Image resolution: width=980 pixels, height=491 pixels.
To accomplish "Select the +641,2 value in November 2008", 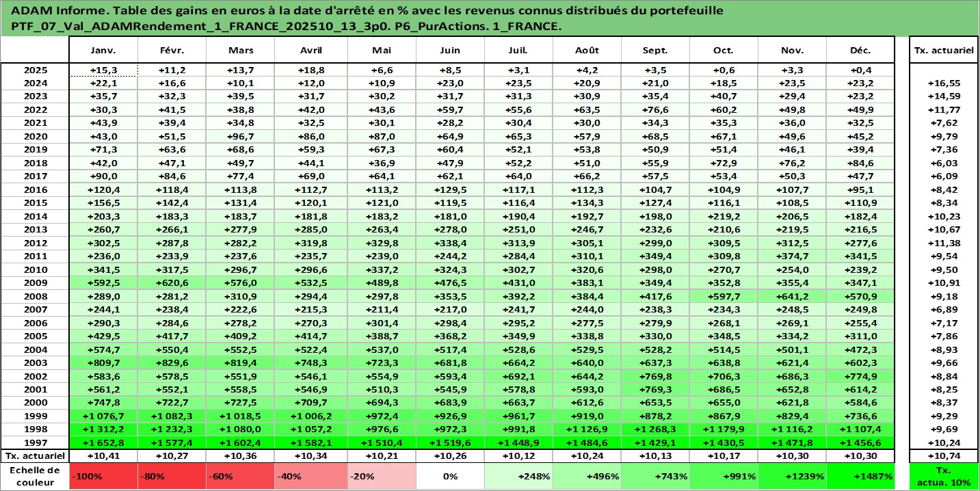I will [792, 296].
